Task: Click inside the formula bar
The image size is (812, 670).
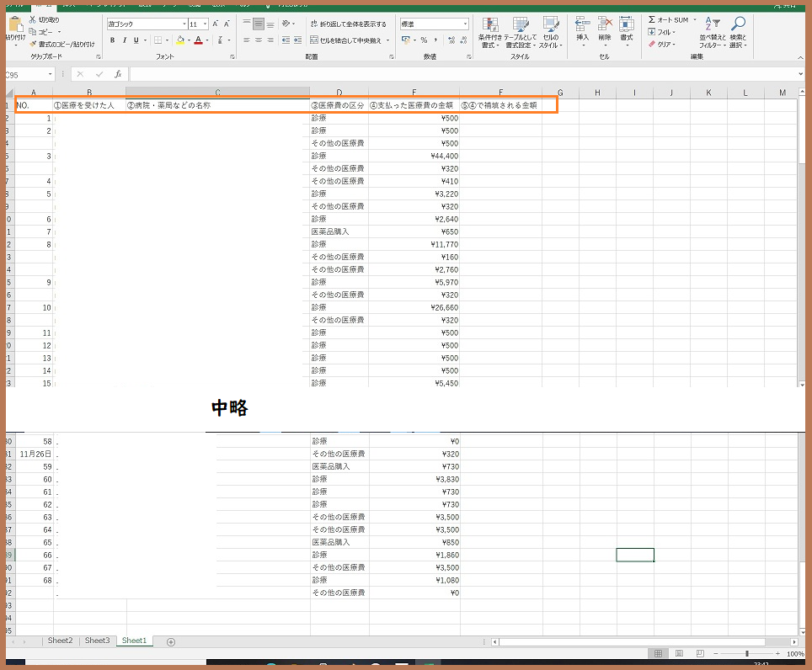Action: [463, 74]
